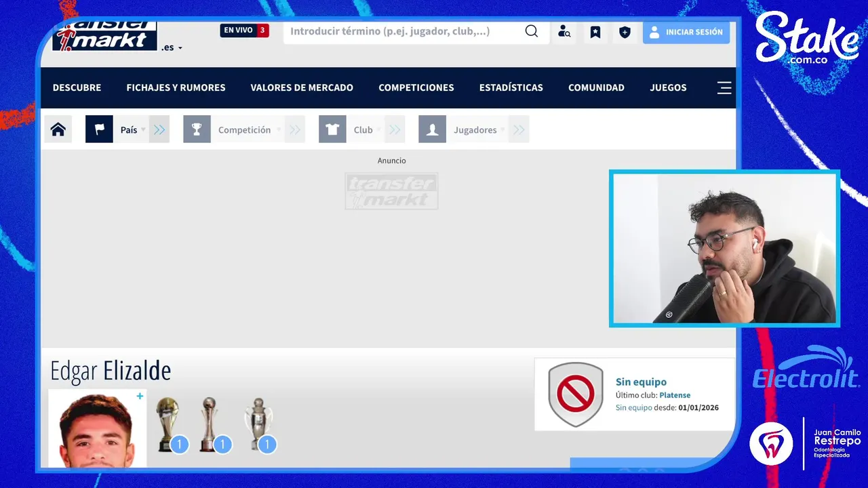The height and width of the screenshot is (488, 868).
Task: Click inside the search term input field
Action: [x=403, y=31]
